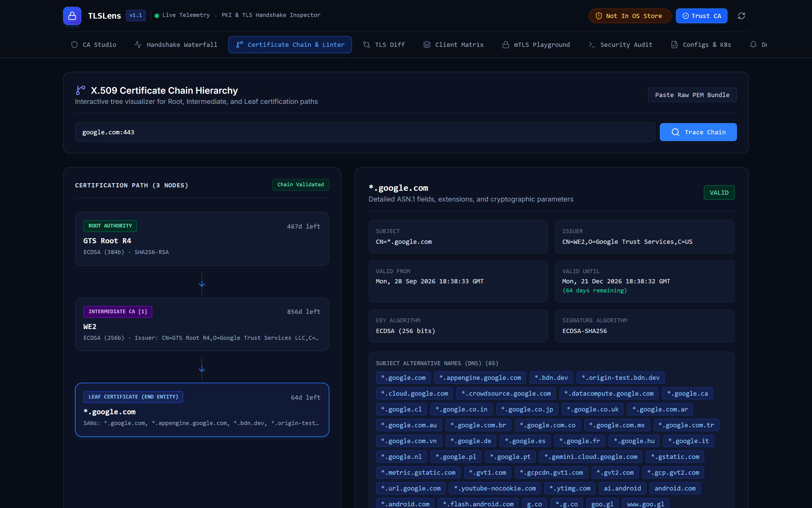The width and height of the screenshot is (812, 508).
Task: Click the *.origin-test.bdn.dev SAN chip
Action: click(x=620, y=378)
